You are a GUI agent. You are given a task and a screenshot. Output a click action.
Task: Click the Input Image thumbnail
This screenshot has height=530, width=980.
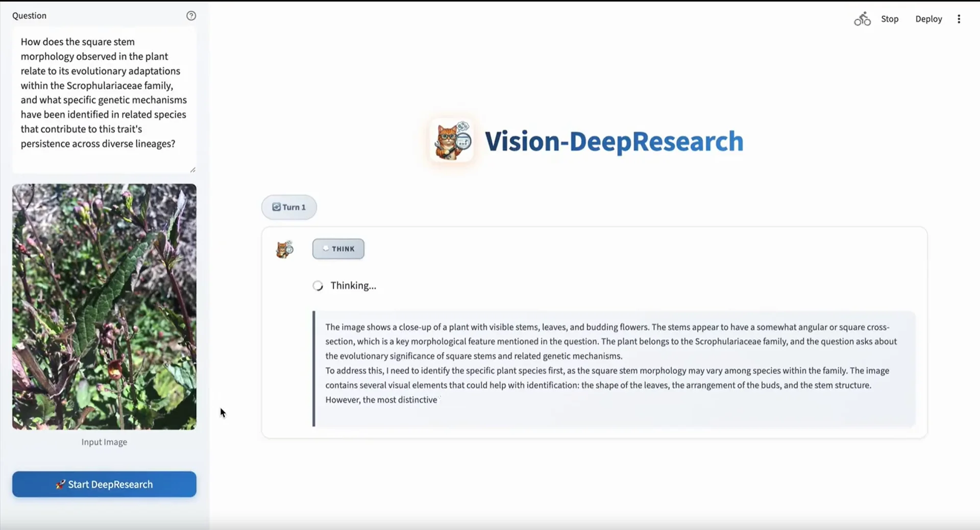(x=104, y=306)
